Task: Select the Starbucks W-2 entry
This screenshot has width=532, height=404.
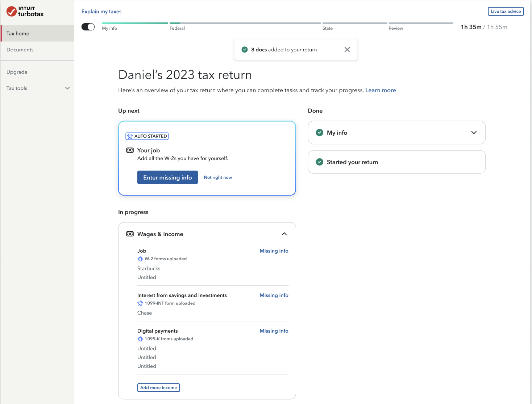Action: 149,269
